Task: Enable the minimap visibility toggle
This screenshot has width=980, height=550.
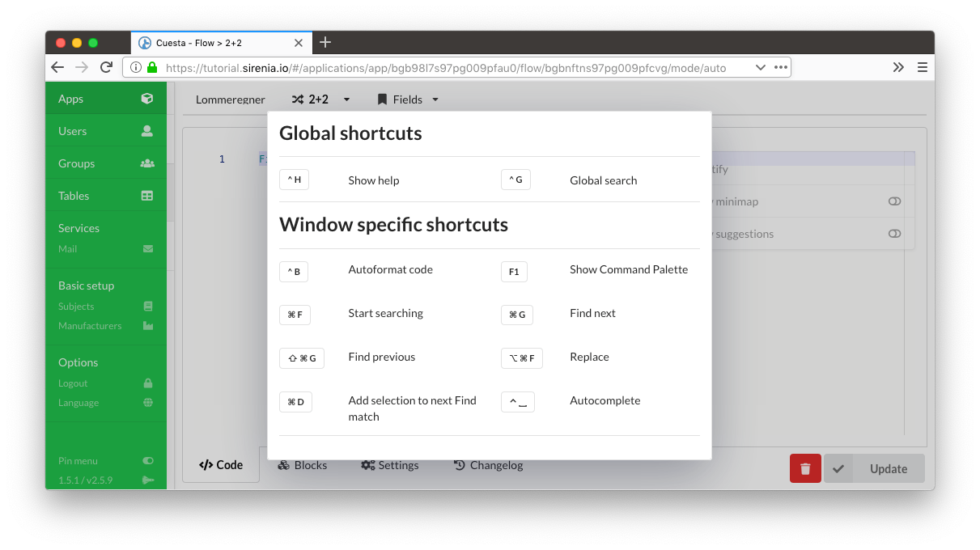Action: 894,201
